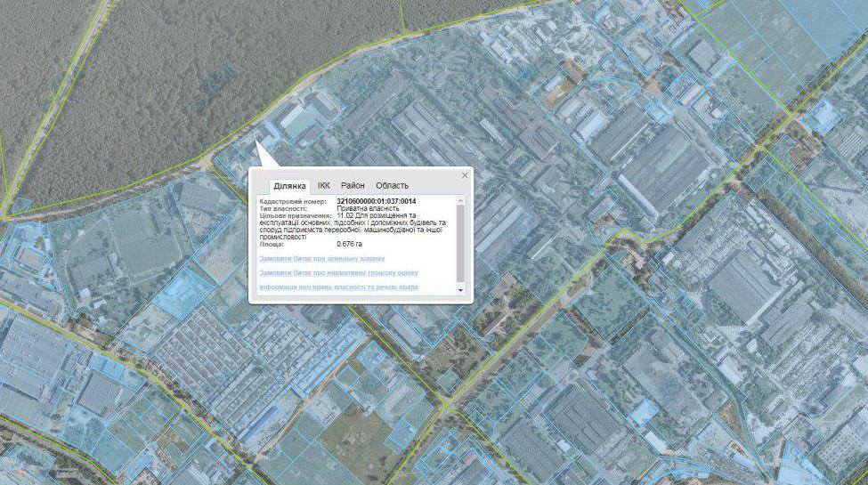
Task: Open link Інформація про право власності
Action: pyautogui.click(x=339, y=287)
